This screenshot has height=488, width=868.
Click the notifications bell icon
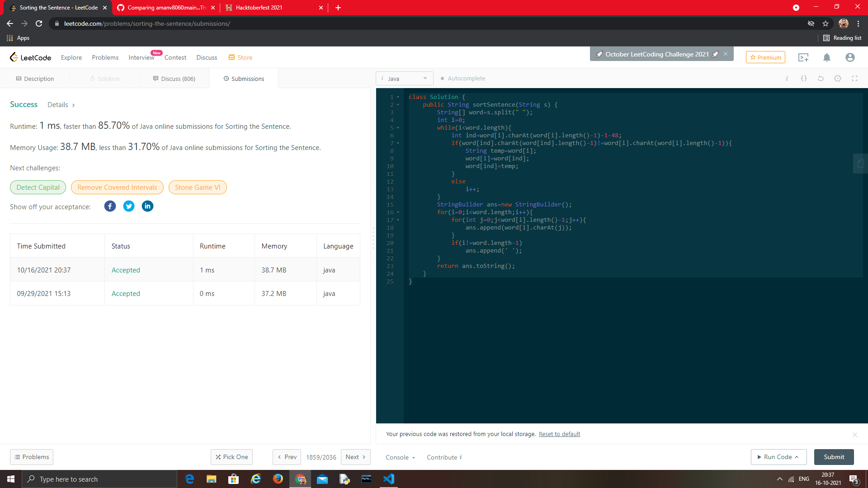826,57
